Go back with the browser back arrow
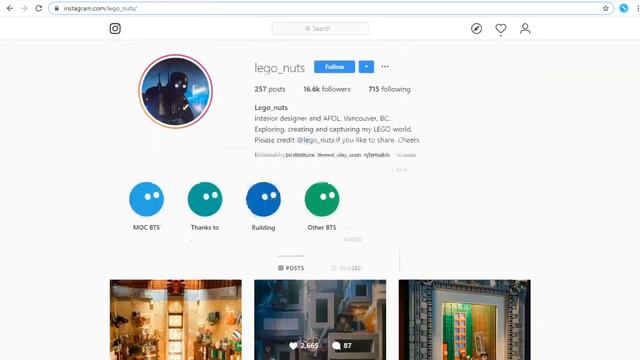Viewport: 640px width, 360px height. 10,8
